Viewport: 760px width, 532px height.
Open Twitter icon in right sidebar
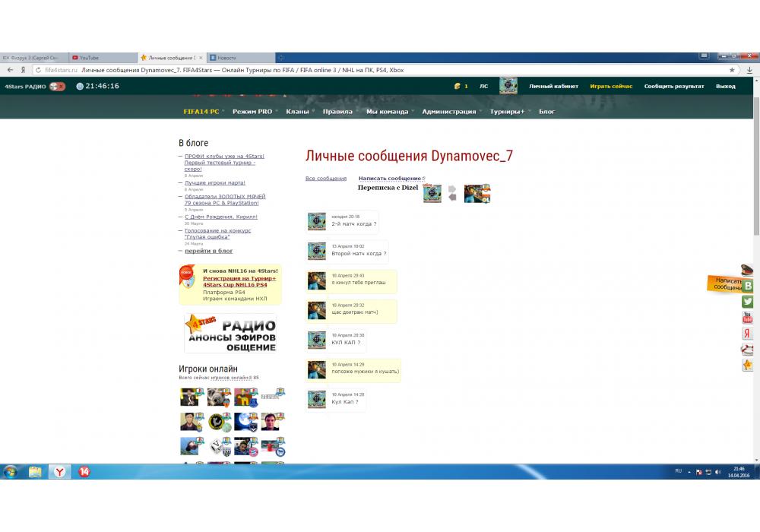747,302
